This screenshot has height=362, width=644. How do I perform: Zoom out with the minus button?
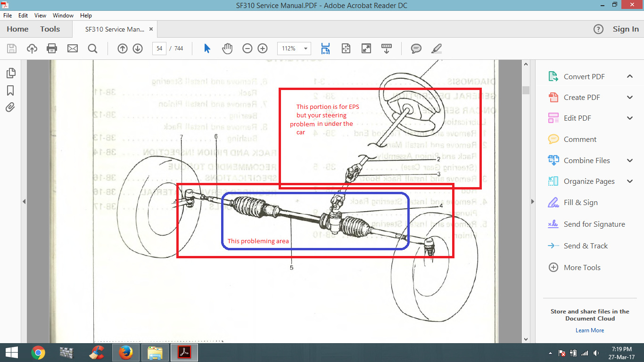(248, 49)
